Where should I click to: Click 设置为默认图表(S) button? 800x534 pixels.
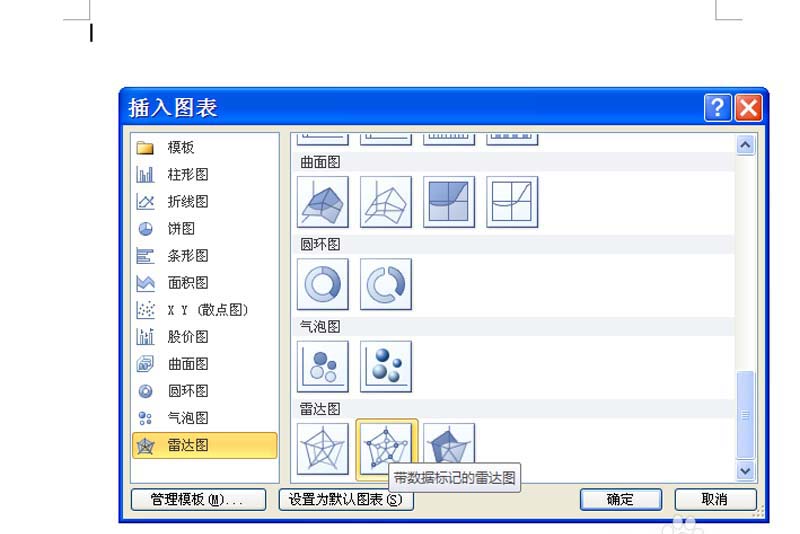pos(345,499)
